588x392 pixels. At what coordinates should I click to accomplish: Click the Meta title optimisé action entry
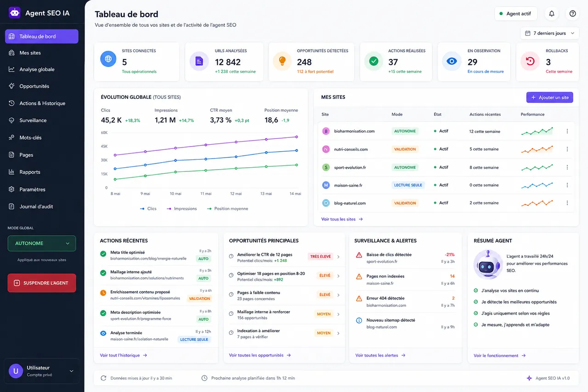(156, 256)
